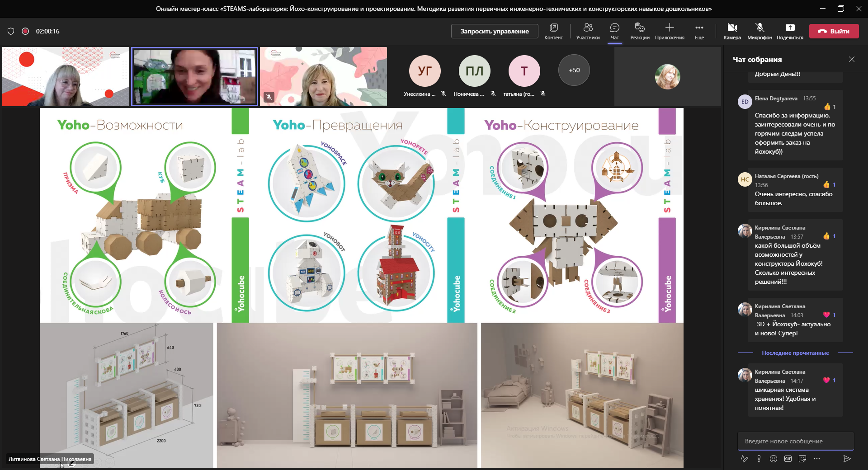868x470 pixels.
Task: Expand the Еще more actions menu
Action: coord(699,31)
